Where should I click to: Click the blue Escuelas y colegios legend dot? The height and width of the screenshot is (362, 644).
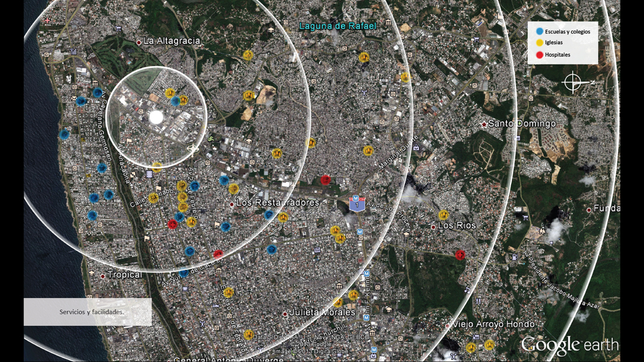[540, 31]
